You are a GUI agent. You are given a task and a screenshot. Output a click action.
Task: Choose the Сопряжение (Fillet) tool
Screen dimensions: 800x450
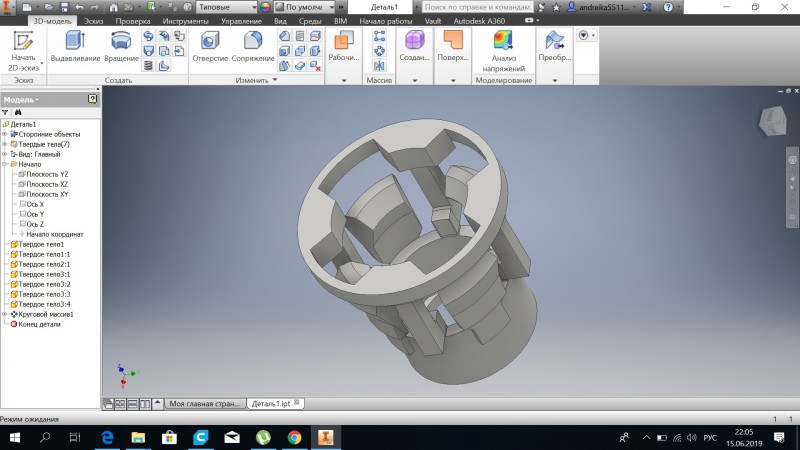(253, 46)
